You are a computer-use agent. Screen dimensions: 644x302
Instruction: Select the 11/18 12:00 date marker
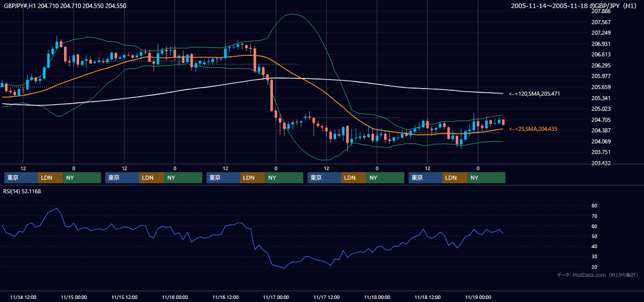pyautogui.click(x=427, y=297)
